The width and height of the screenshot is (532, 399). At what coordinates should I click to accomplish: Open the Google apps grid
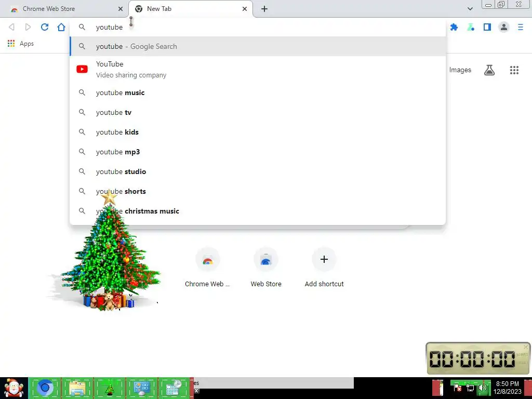(514, 70)
